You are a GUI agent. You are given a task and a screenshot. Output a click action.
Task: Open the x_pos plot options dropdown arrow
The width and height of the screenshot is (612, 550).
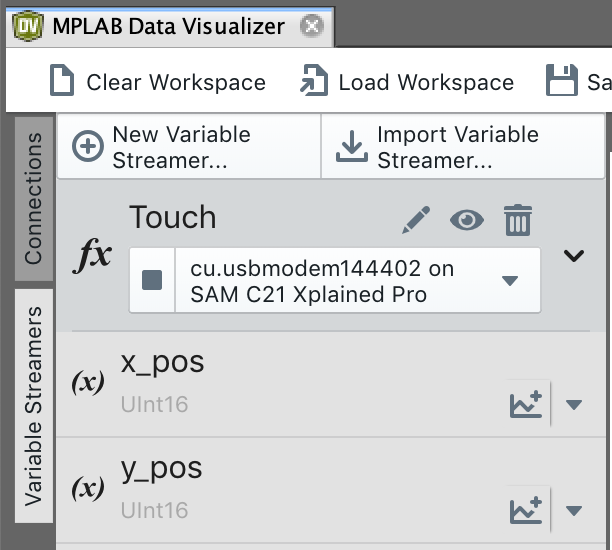(574, 405)
